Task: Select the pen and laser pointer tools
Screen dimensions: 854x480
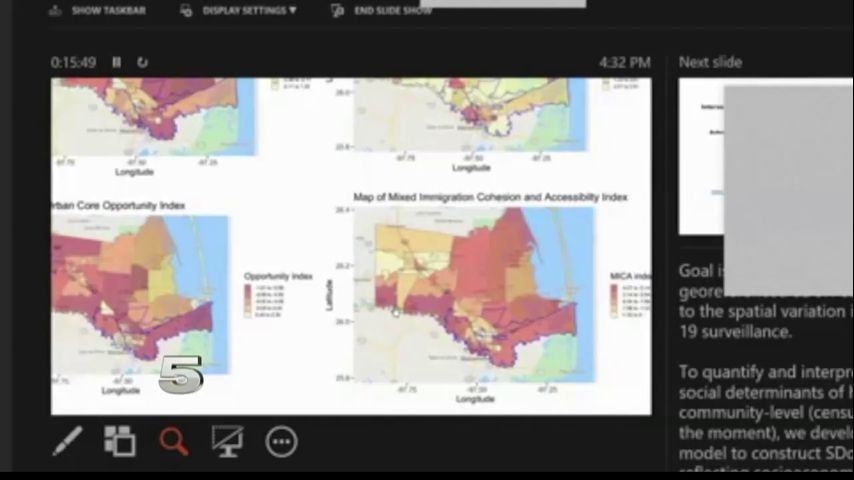Action: click(68, 441)
